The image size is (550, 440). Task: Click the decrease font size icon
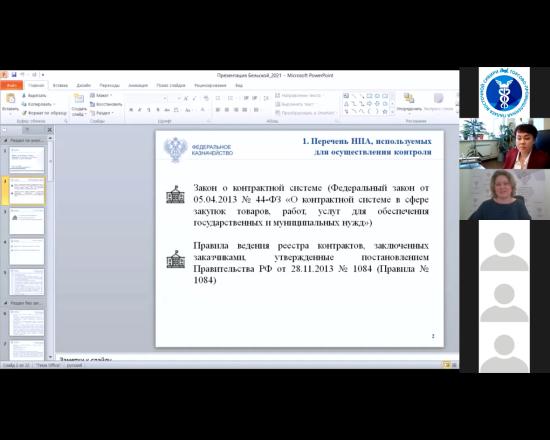point(195,99)
